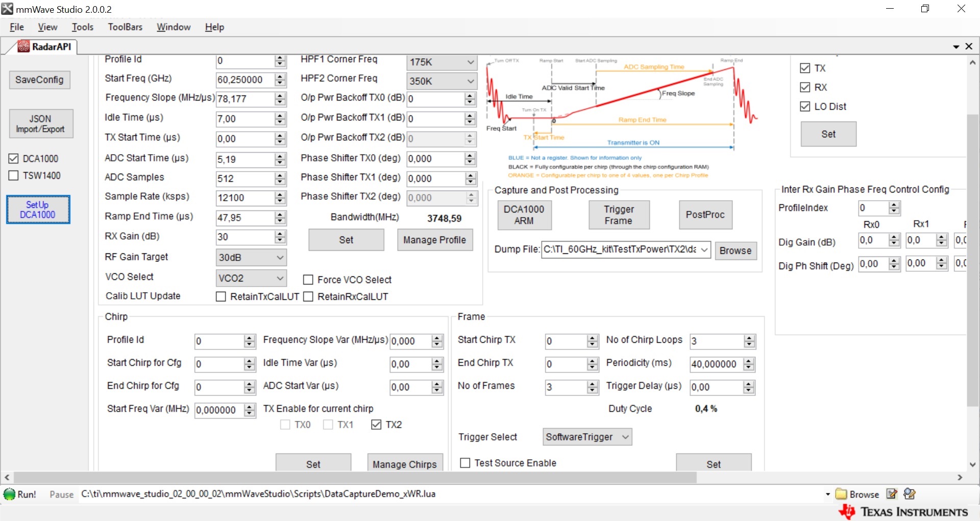Open JSON Import/Export
This screenshot has width=980, height=521.
(x=40, y=124)
